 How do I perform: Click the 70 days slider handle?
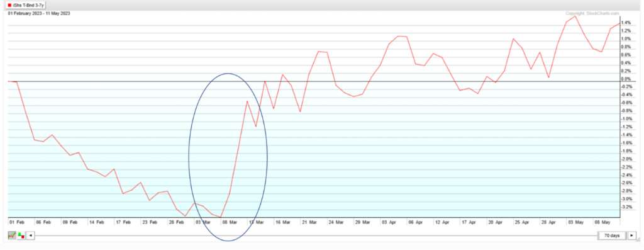pyautogui.click(x=611, y=236)
